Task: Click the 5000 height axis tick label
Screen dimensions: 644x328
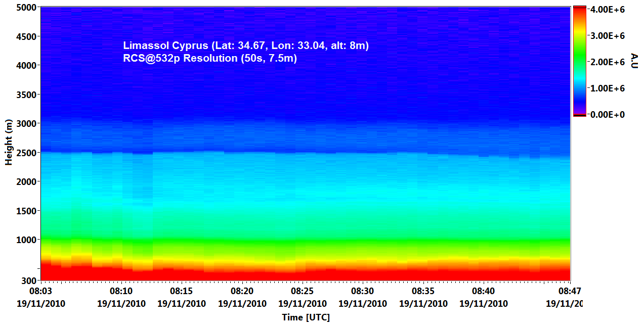Action: tap(25, 8)
